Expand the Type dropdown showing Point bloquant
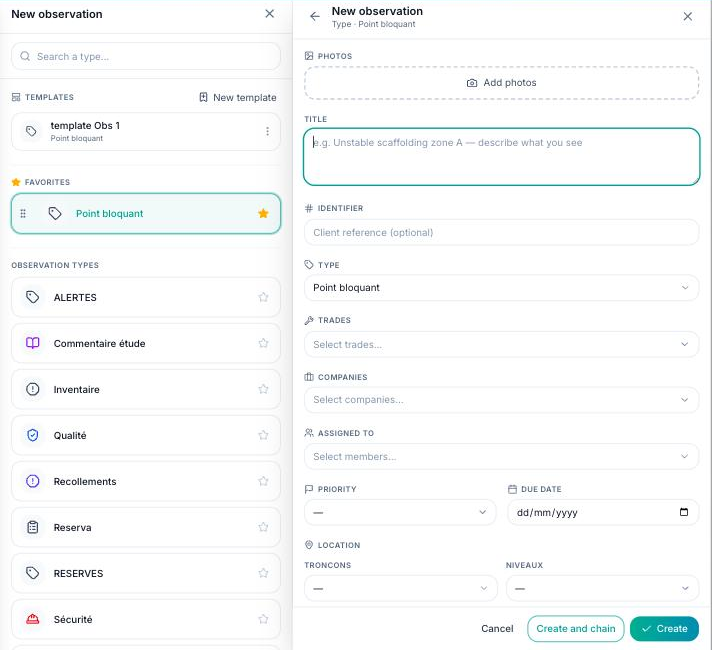Screen dimensions: 712x650 click(501, 288)
